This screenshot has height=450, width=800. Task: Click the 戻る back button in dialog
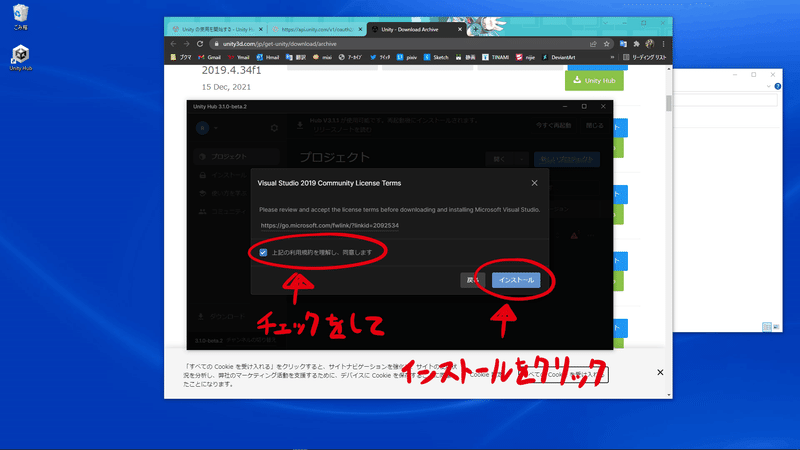coord(472,280)
